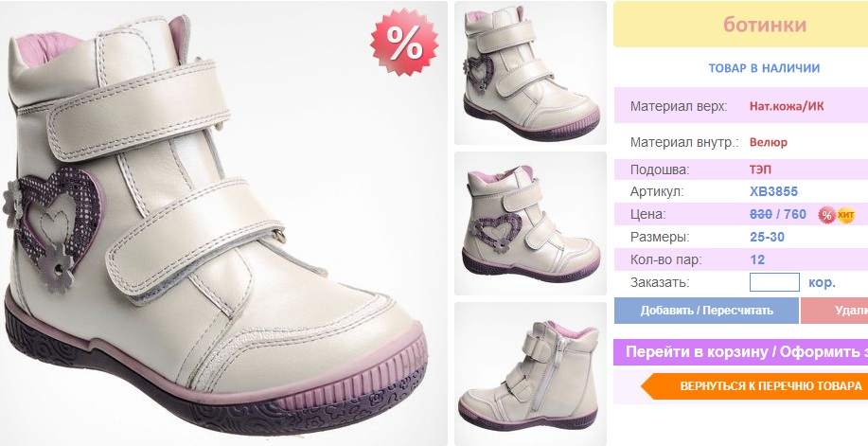Click Вернуться к перечню товара orange arrow
Viewport: 868px width, 446px height.
pos(754,386)
